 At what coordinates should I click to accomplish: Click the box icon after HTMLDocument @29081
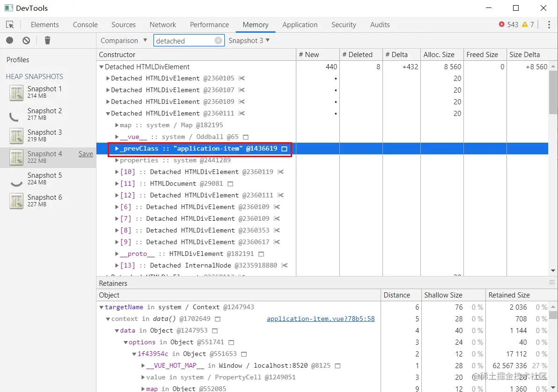pos(230,184)
